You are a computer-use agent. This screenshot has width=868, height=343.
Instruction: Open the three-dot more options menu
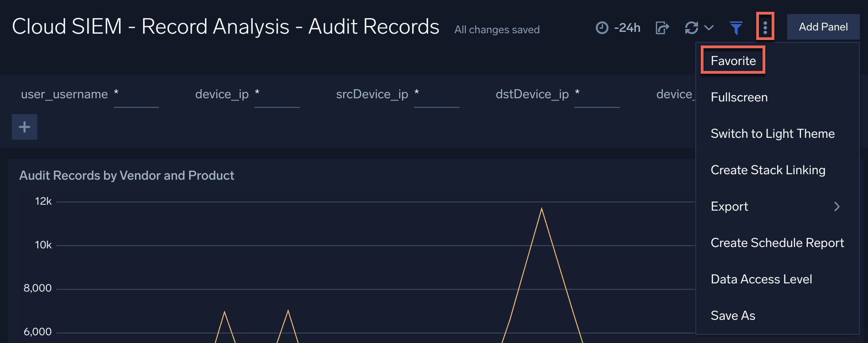coord(765,27)
